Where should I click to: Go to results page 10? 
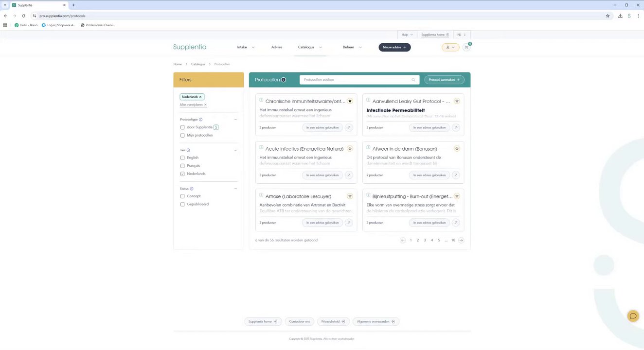tap(453, 240)
